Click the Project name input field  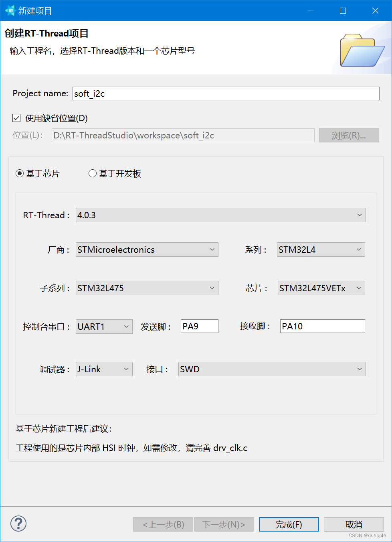(226, 93)
